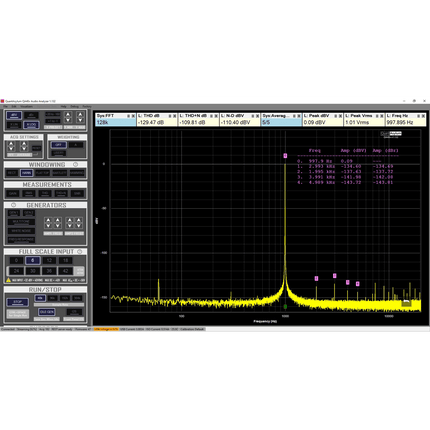430x430 pixels.
Task: Switch X axis to LOG scale
Action: point(31,125)
